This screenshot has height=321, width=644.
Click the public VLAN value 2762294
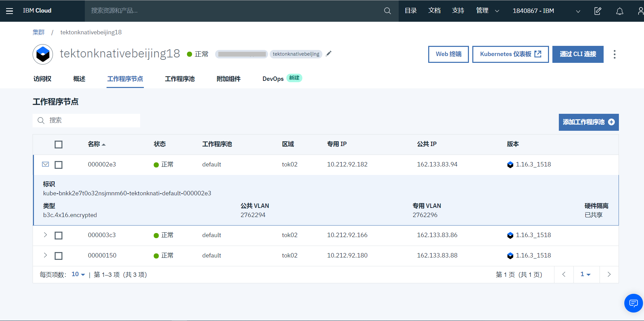tap(253, 215)
